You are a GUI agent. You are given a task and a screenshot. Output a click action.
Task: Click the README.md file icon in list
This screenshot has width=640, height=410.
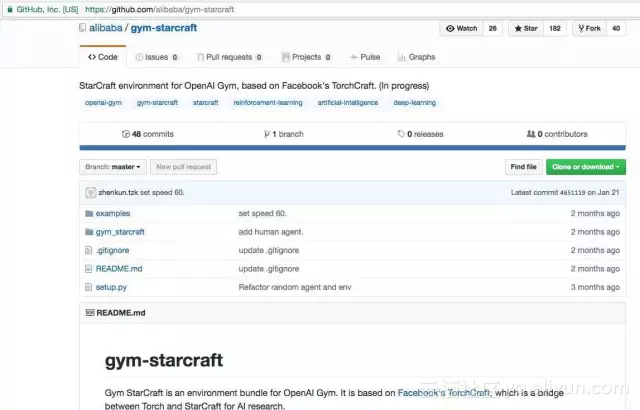click(x=89, y=268)
